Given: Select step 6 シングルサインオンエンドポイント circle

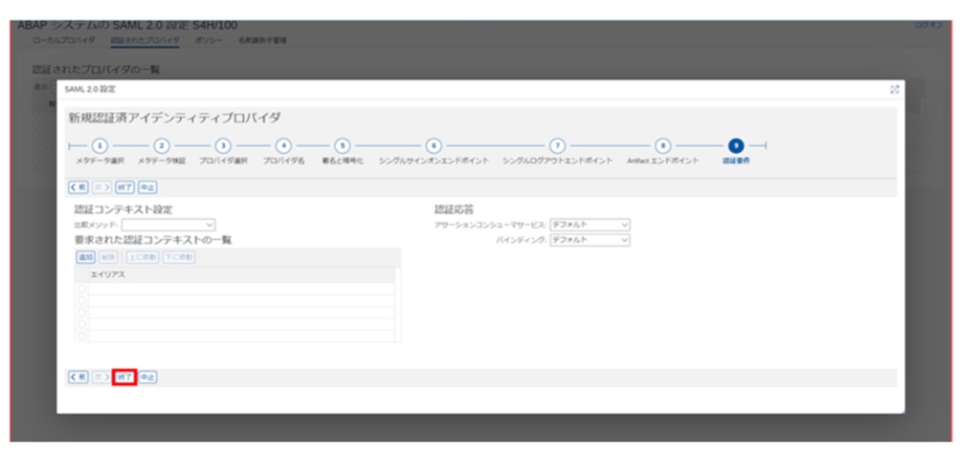Looking at the screenshot, I should [x=434, y=145].
